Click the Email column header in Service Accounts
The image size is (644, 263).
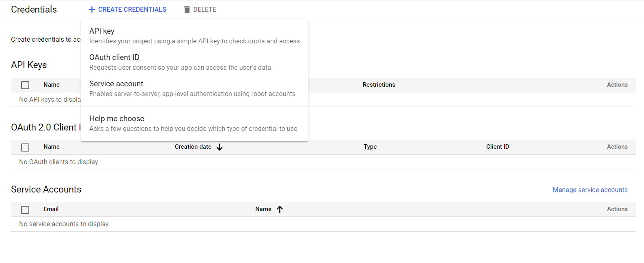click(51, 209)
